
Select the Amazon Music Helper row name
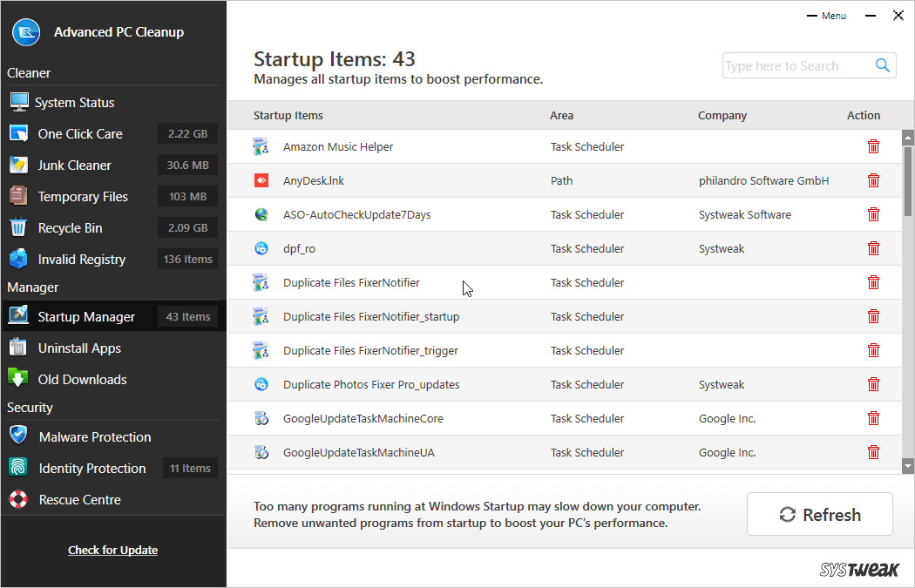click(338, 146)
